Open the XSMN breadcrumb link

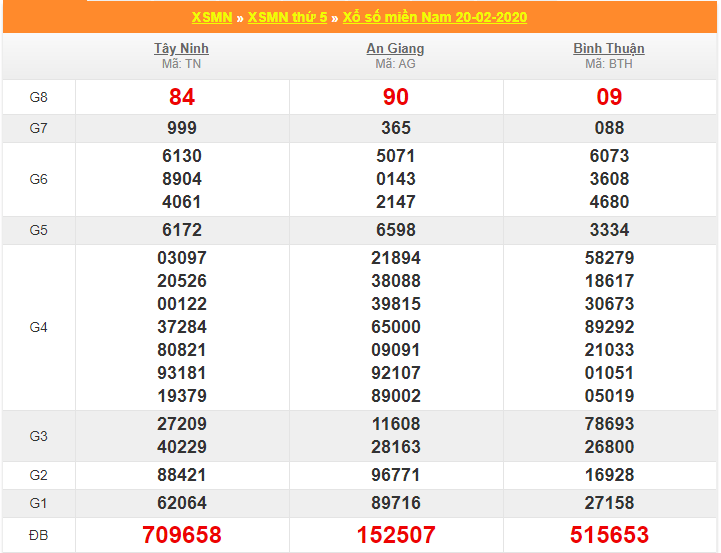point(212,17)
